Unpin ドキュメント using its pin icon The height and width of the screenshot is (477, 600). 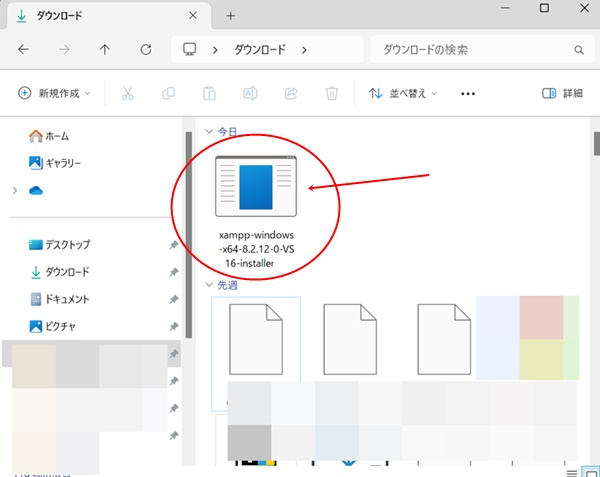(x=174, y=299)
